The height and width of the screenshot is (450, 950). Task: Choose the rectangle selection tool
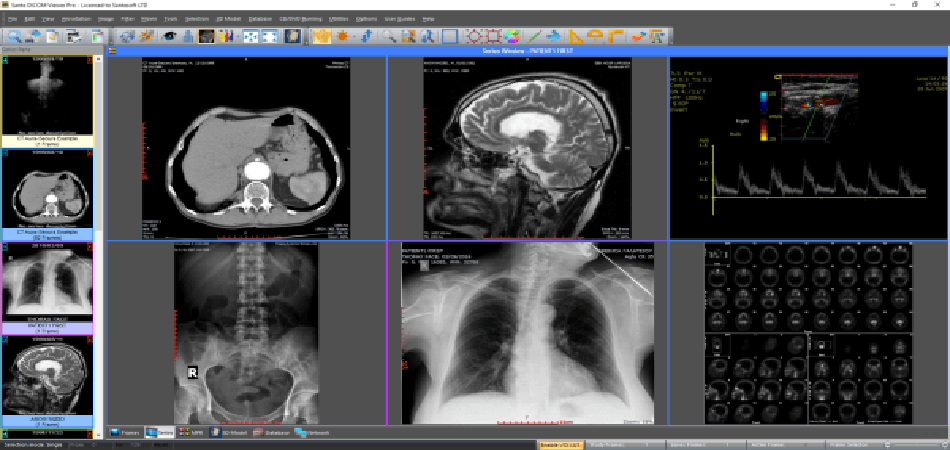click(x=450, y=37)
